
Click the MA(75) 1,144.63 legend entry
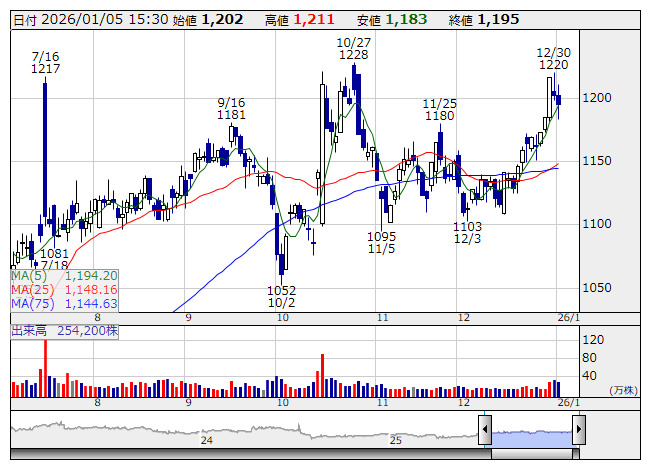64,303
